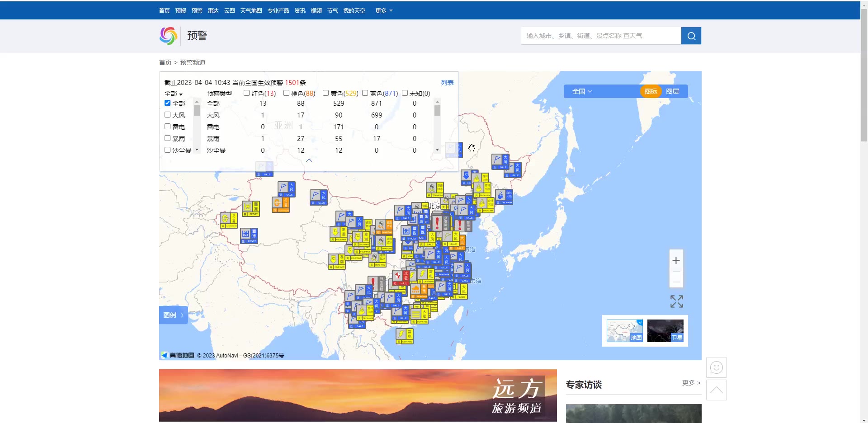Open 预报 in top navigation
This screenshot has height=423, width=868.
[x=180, y=10]
